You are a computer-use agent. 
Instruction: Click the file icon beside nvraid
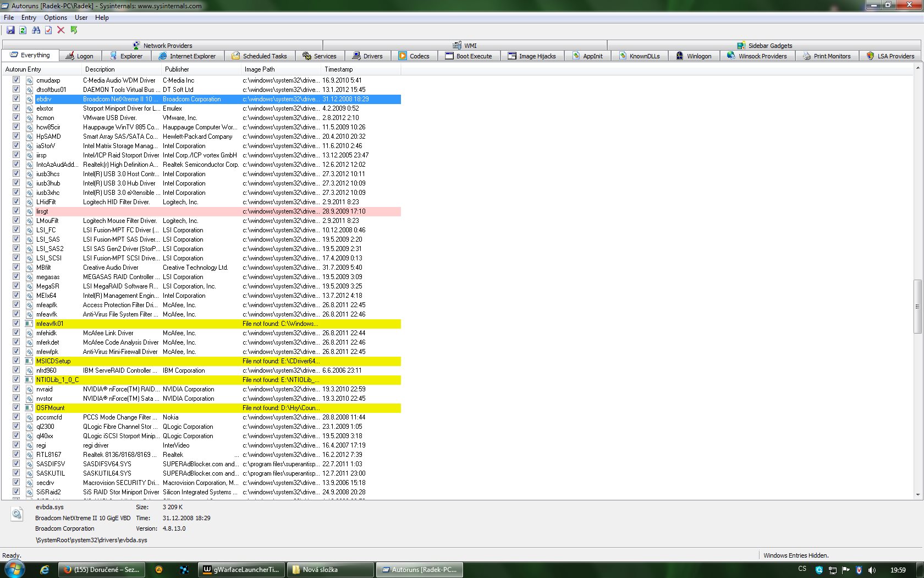coord(29,389)
